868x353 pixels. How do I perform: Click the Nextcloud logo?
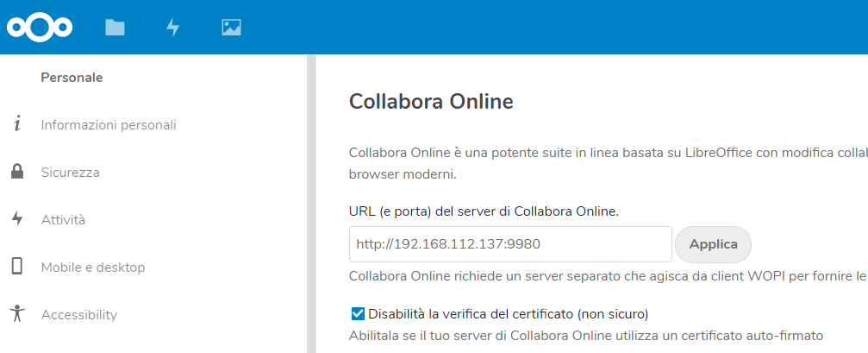(x=40, y=27)
